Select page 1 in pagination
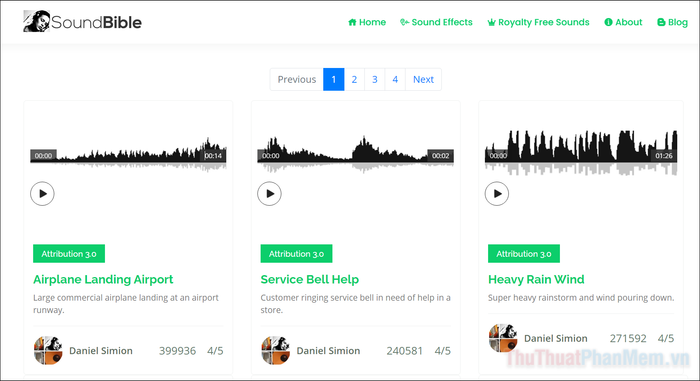The image size is (700, 381). [333, 80]
